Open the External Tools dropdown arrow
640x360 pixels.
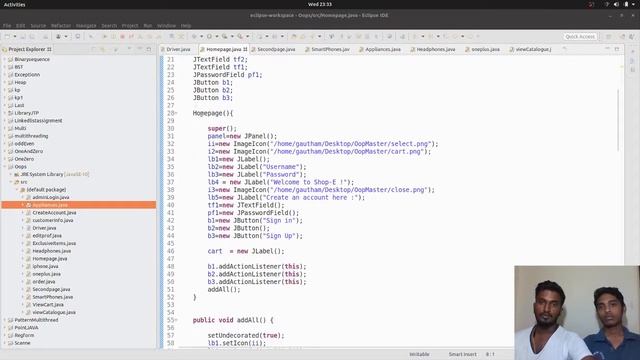click(x=247, y=36)
